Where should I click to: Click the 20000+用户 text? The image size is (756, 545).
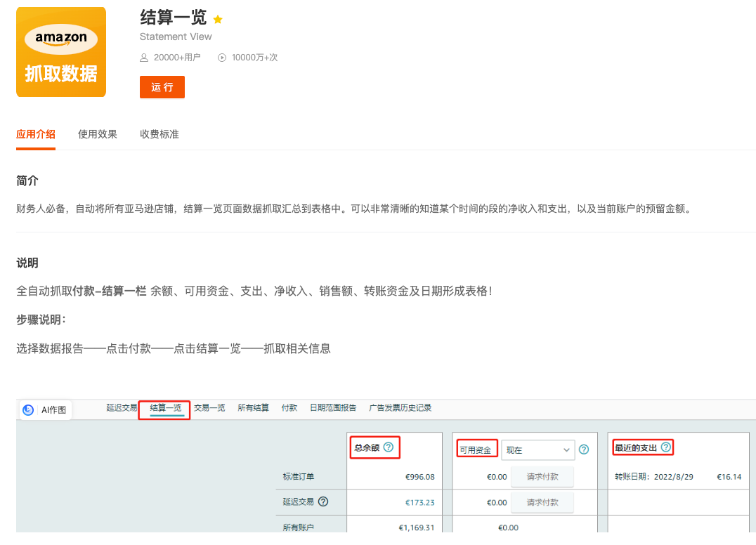[x=177, y=58]
